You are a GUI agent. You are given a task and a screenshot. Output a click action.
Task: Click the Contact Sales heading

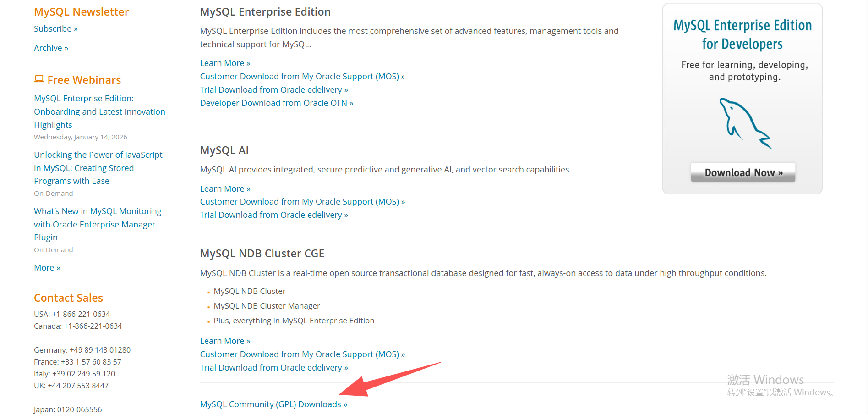point(68,298)
